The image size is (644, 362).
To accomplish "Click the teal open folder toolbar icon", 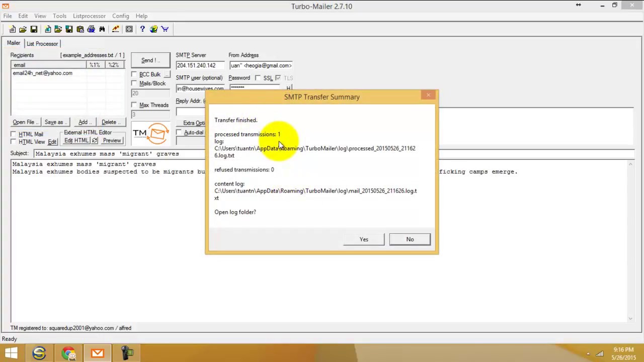I will [x=58, y=29].
